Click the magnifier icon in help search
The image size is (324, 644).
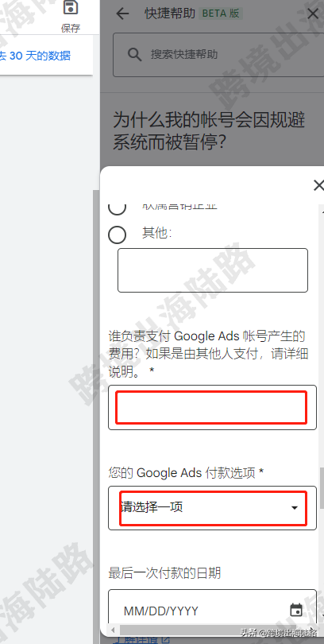(x=134, y=54)
